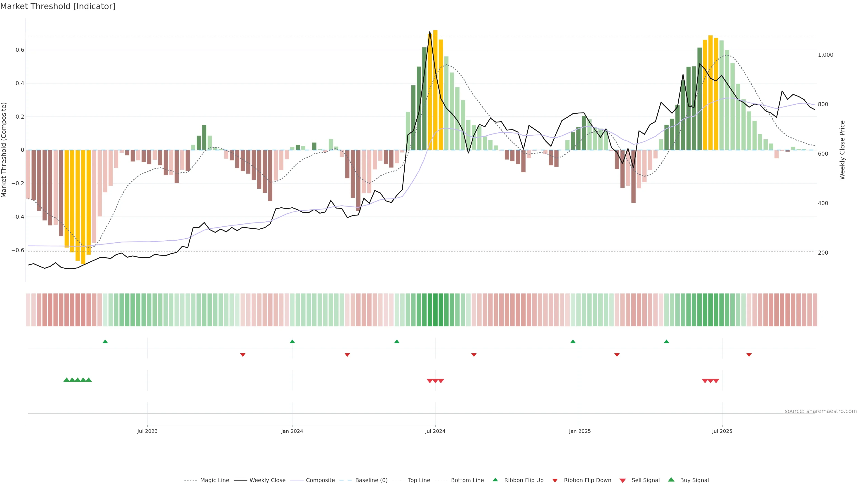Click the source: sharemaestro.com text
Image resolution: width=868 pixels, height=488 pixels.
[x=821, y=411]
